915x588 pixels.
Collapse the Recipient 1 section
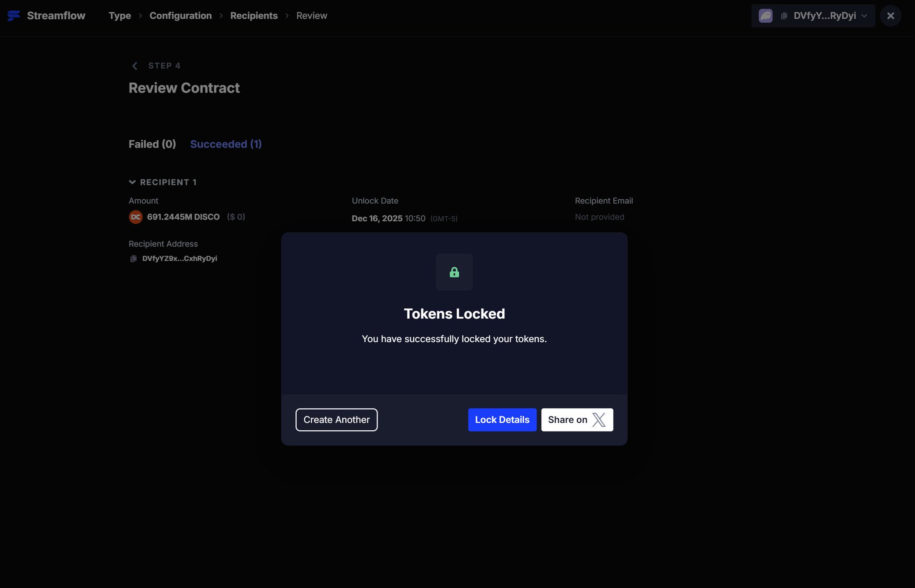pyautogui.click(x=132, y=182)
